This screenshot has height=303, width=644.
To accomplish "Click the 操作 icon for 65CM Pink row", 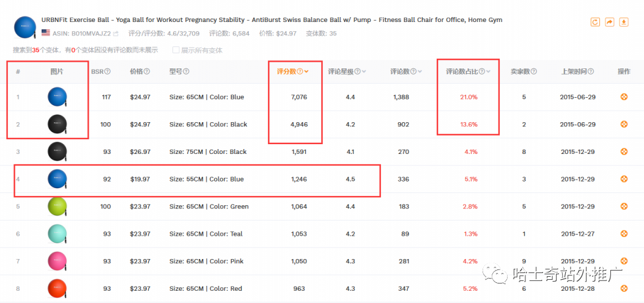I will tap(624, 261).
